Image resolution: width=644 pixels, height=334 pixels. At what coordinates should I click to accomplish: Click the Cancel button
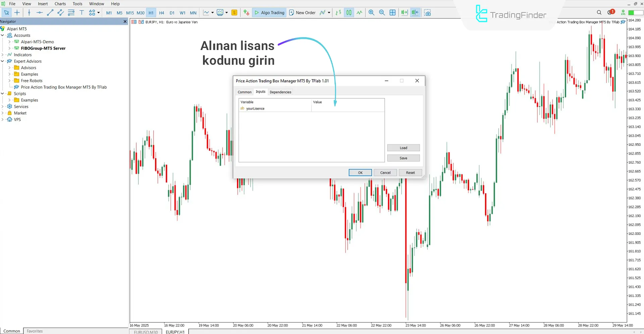tap(385, 173)
